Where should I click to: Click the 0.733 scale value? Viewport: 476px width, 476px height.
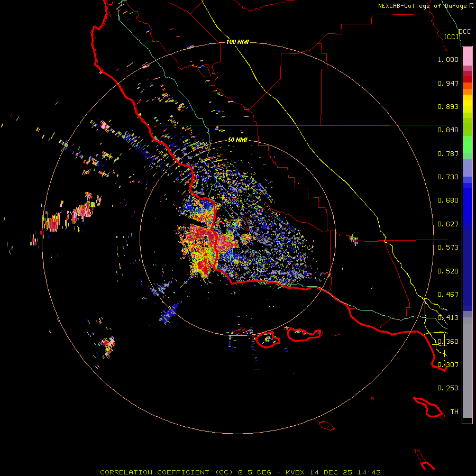tap(448, 177)
